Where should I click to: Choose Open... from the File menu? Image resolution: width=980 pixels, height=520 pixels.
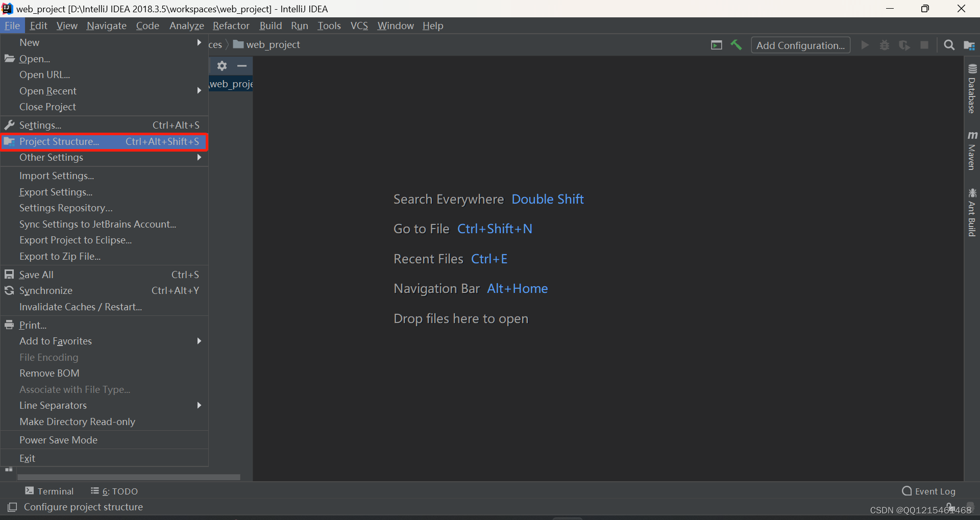(104, 59)
